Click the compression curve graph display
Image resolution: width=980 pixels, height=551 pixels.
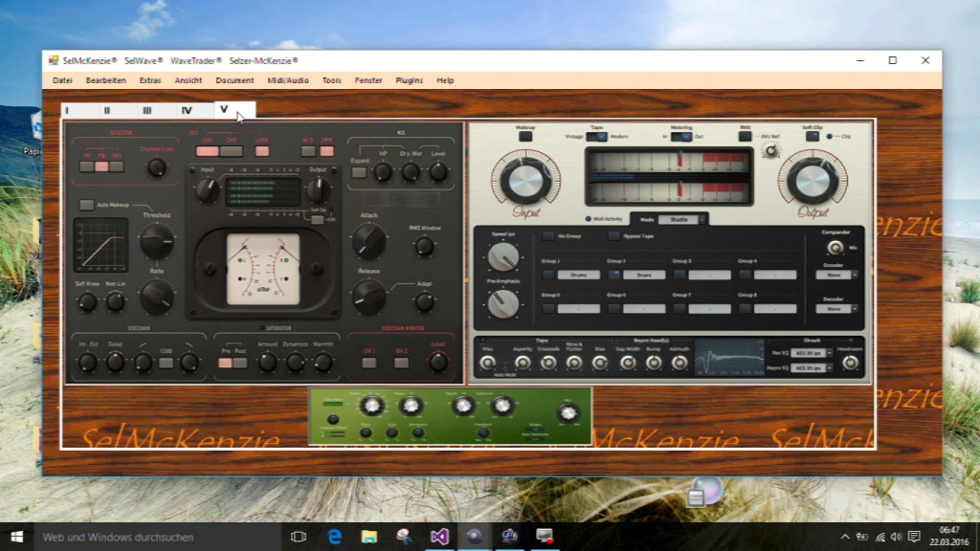(100, 244)
